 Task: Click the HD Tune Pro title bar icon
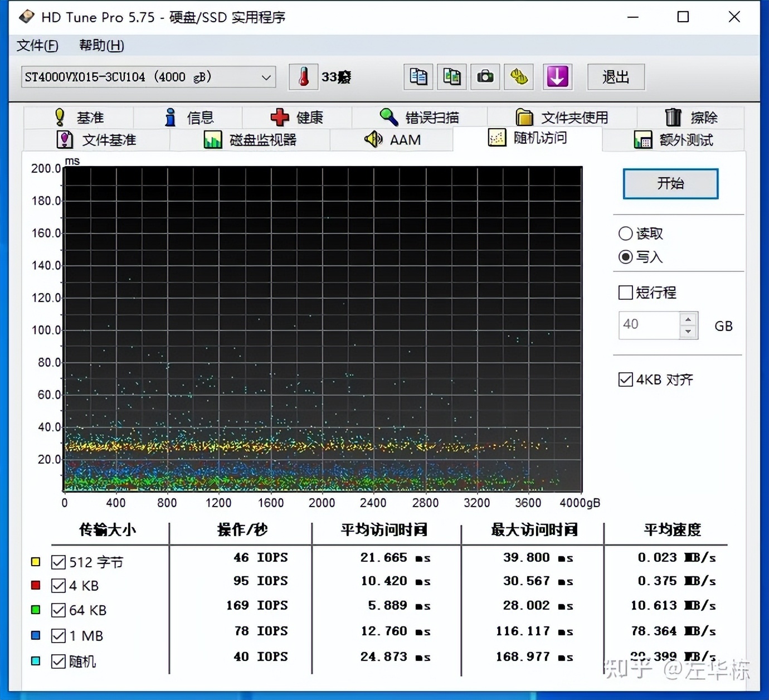[x=26, y=17]
